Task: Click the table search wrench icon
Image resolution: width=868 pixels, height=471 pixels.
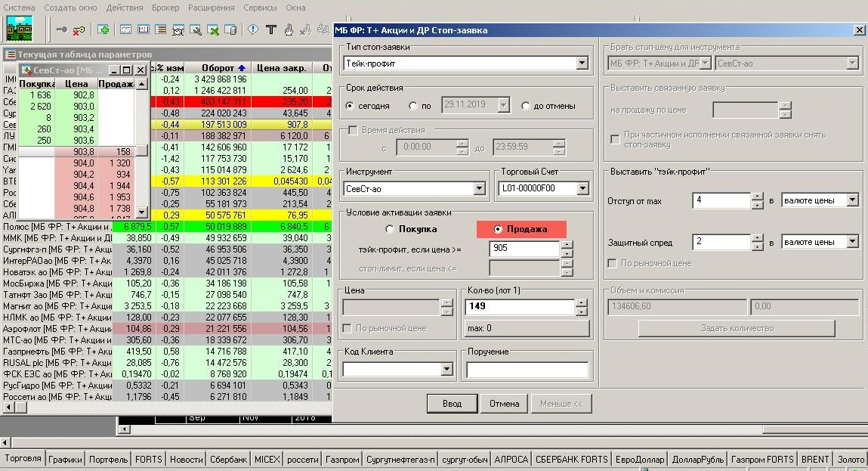Action: (196, 29)
